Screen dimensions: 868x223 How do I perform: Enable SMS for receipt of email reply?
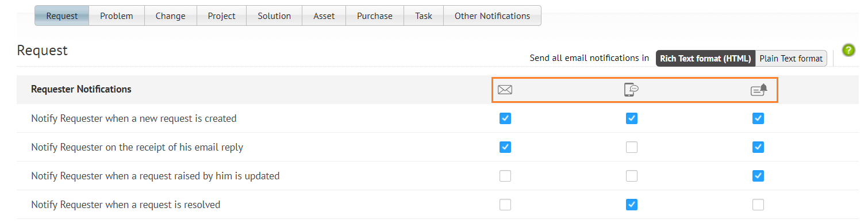[x=632, y=147]
